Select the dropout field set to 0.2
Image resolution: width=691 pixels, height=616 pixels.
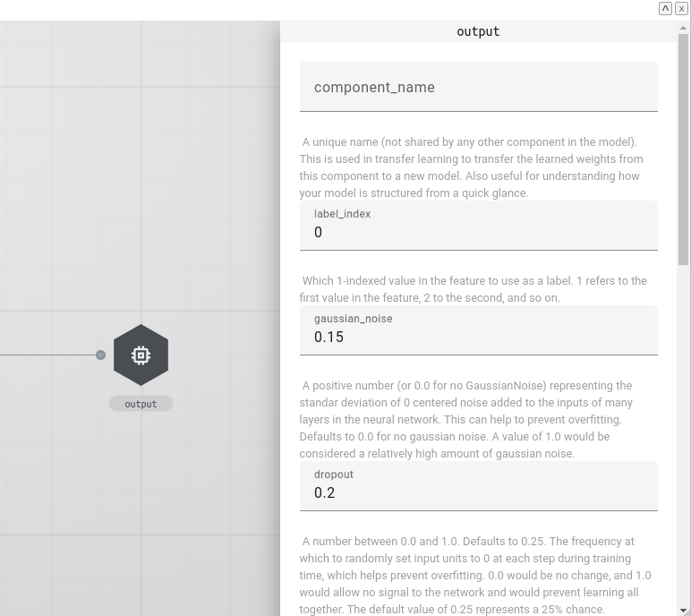pyautogui.click(x=478, y=492)
